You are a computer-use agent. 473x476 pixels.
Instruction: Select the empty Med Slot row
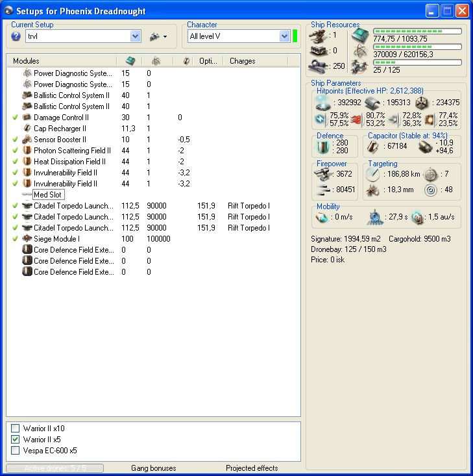click(x=48, y=195)
